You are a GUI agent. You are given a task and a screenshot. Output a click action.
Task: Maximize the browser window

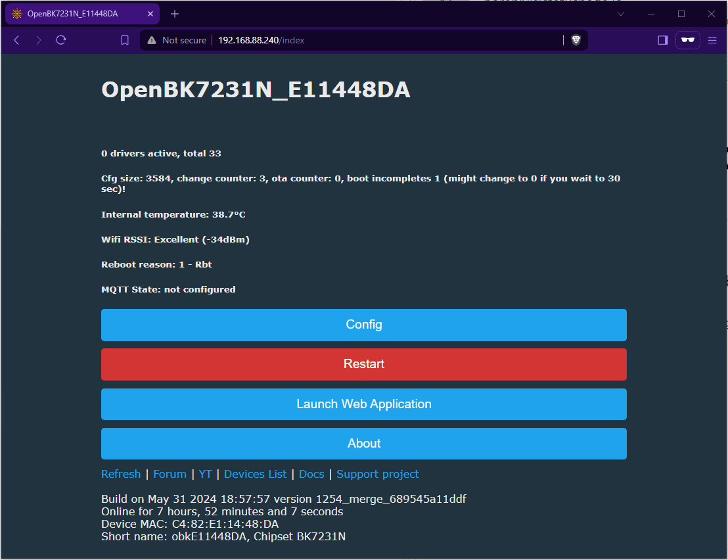pos(681,14)
